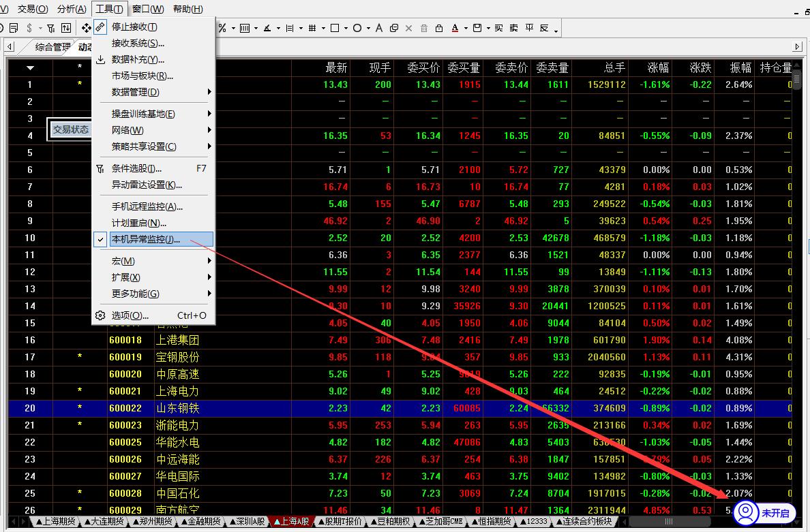Click the overlapping shapes copy icon
810x532 pixels.
point(394,28)
